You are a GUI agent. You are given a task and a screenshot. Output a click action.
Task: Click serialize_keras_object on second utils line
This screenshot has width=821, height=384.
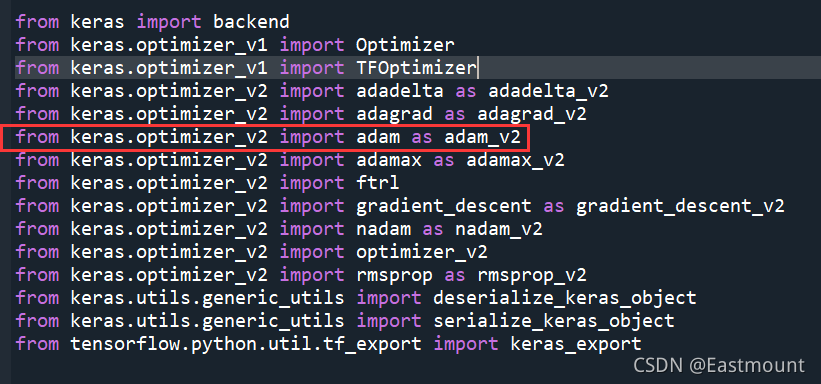(x=553, y=321)
